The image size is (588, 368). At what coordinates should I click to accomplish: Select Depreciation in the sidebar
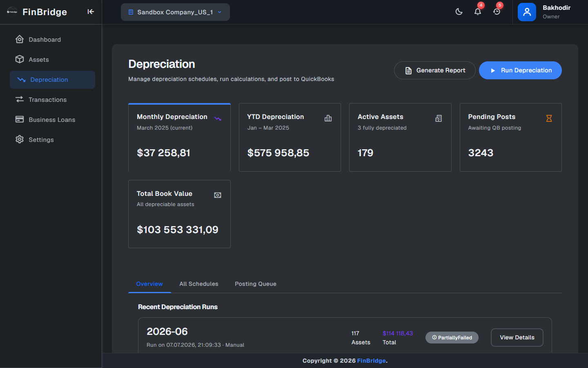(52, 80)
